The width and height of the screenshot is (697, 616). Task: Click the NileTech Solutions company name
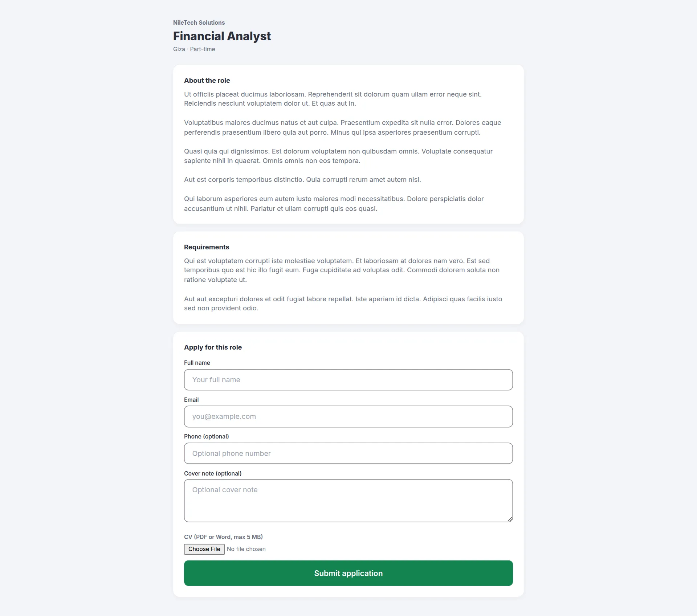199,23
